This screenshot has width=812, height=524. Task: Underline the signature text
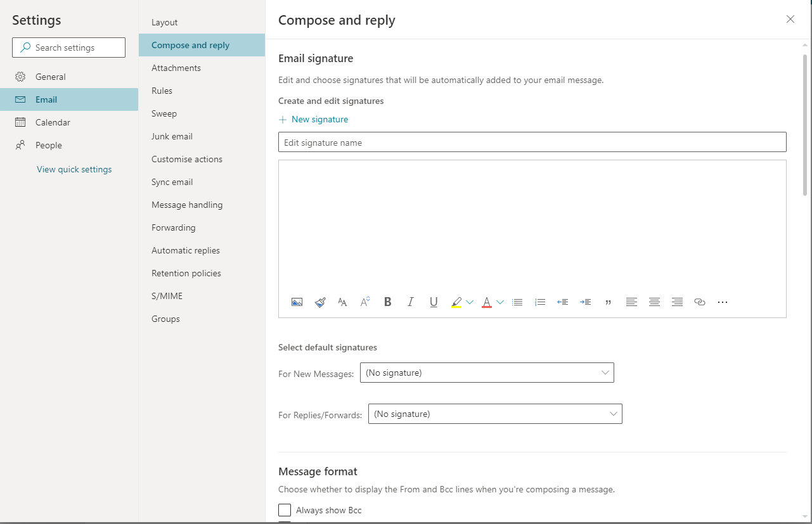pyautogui.click(x=434, y=302)
